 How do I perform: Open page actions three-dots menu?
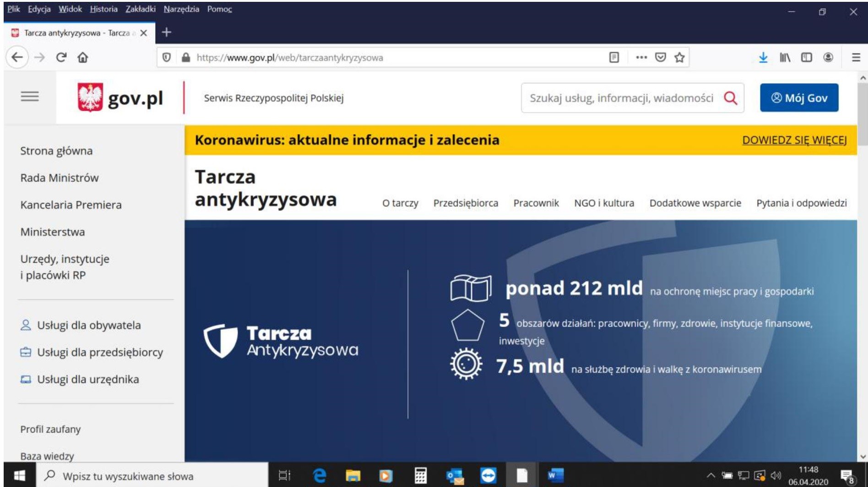[x=641, y=57]
